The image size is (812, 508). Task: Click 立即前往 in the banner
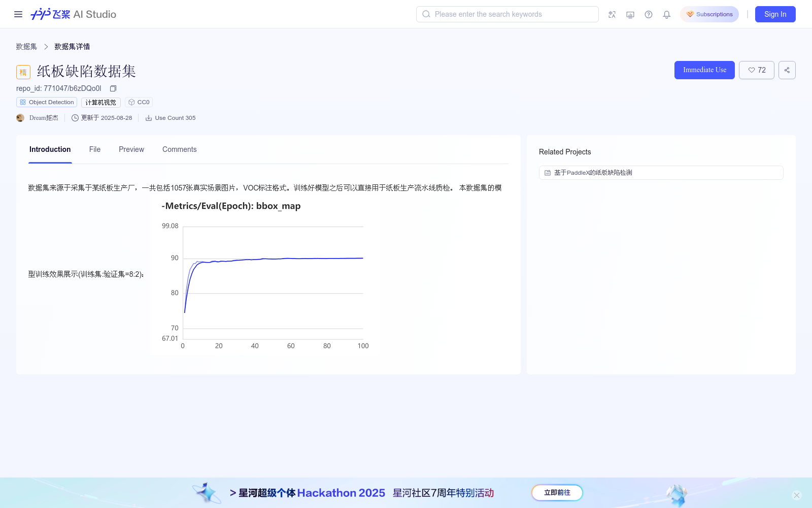coord(557,493)
